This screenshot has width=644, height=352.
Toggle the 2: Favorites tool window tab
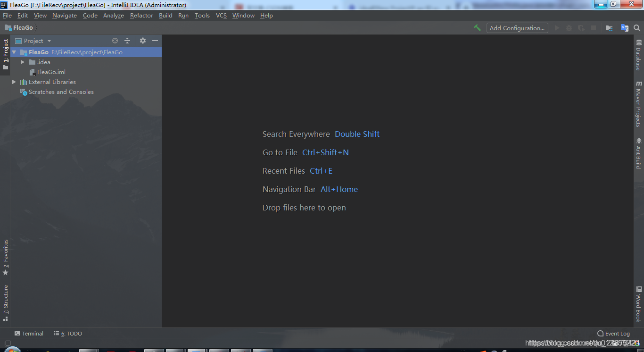tap(5, 258)
